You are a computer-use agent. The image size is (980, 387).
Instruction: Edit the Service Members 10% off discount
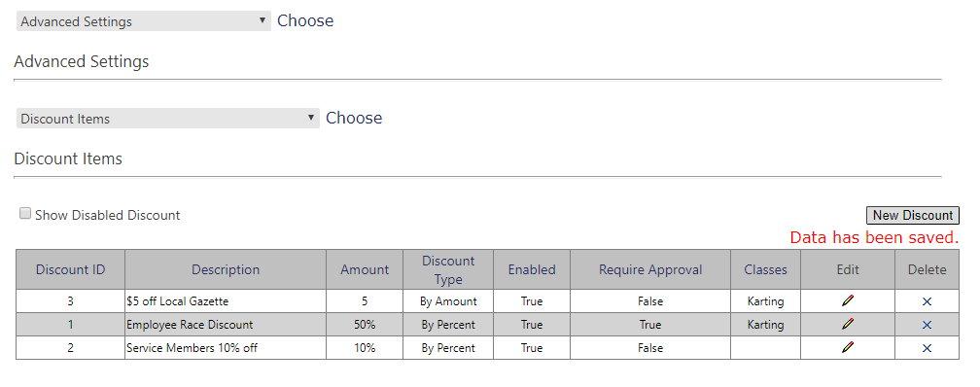[848, 347]
